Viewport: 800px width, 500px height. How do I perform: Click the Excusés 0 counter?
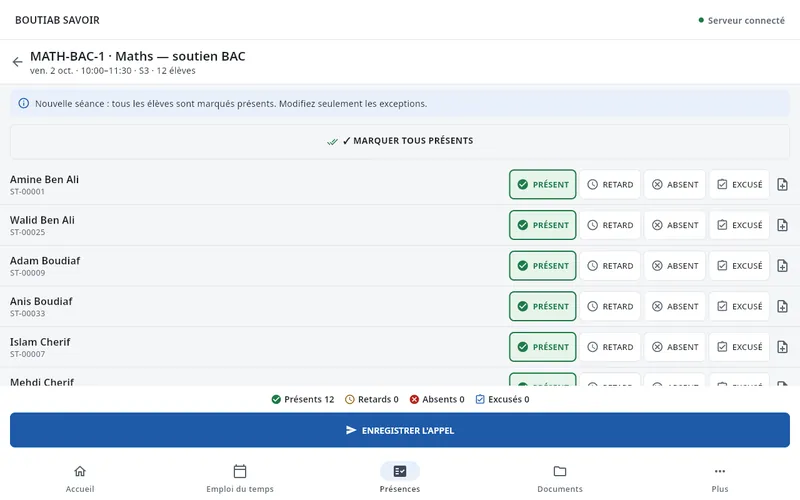coord(503,399)
